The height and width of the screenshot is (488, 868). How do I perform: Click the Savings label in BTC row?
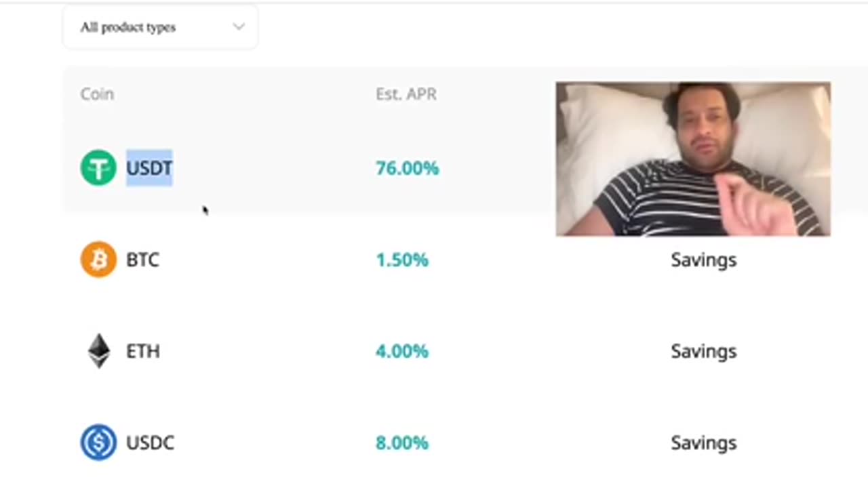(x=703, y=260)
